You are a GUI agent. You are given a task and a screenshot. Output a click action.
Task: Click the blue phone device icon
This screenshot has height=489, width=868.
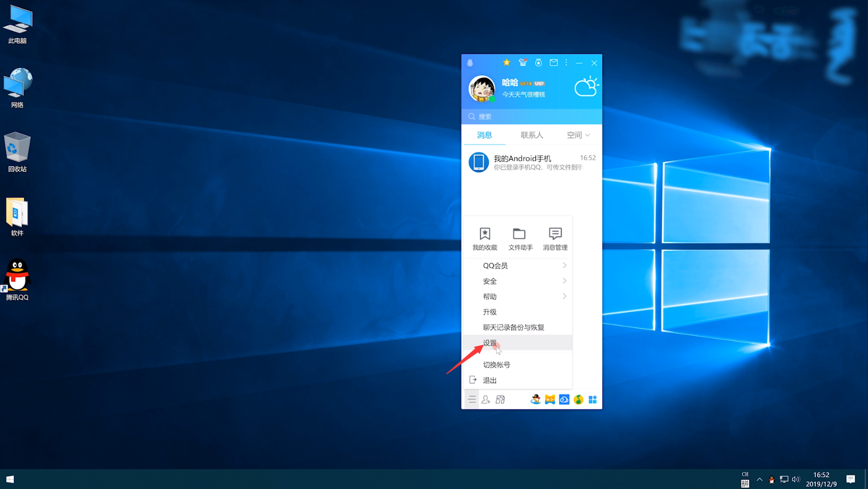pyautogui.click(x=478, y=162)
